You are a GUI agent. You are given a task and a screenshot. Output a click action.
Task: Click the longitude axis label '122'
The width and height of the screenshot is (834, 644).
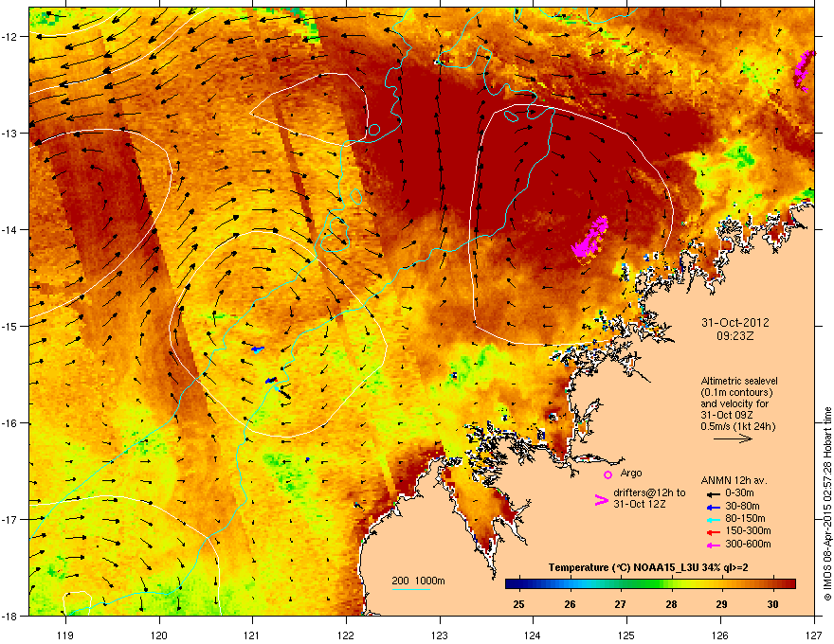point(346,635)
